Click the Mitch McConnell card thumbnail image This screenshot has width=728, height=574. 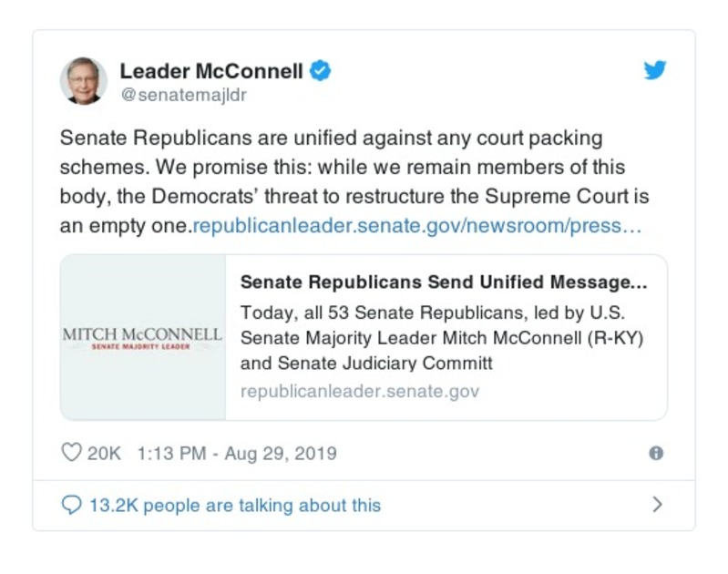coord(143,337)
